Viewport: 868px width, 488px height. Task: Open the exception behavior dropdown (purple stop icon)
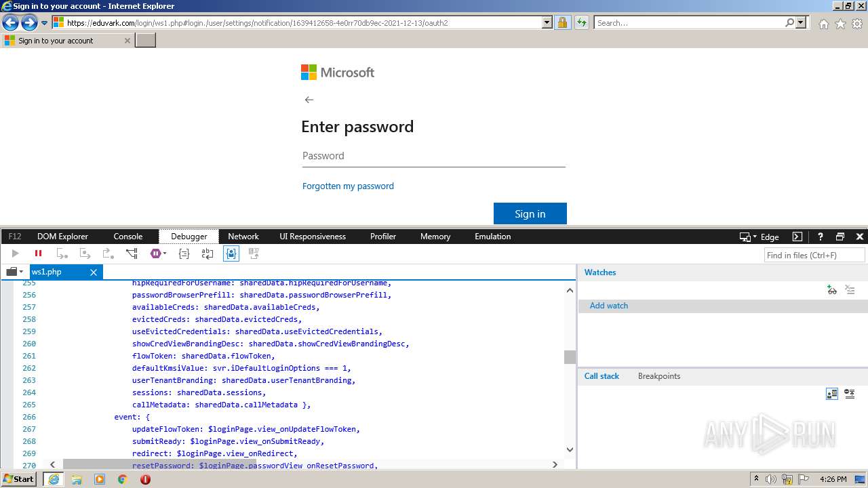click(x=158, y=253)
